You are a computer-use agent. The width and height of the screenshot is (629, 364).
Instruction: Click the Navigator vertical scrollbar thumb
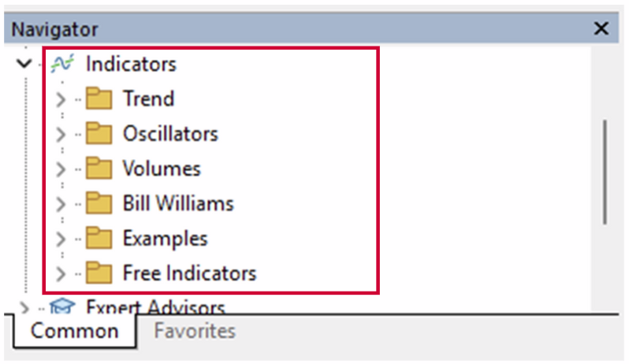pyautogui.click(x=605, y=172)
